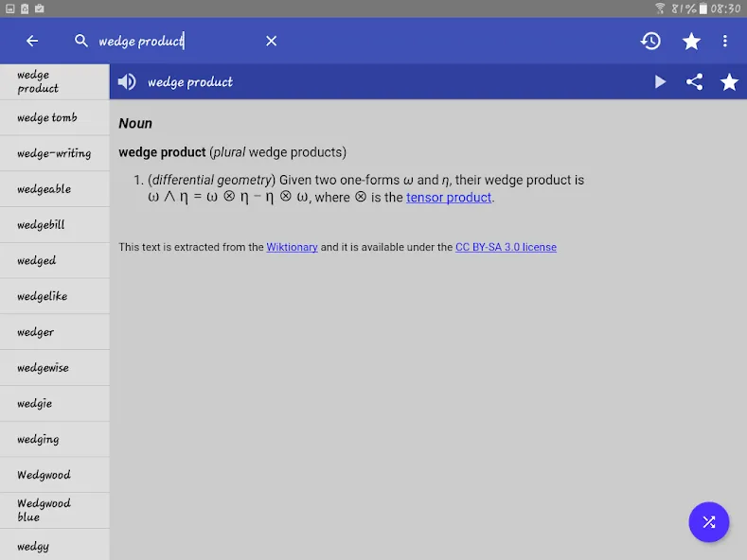Open the tensor product link
The height and width of the screenshot is (560, 747).
click(449, 197)
